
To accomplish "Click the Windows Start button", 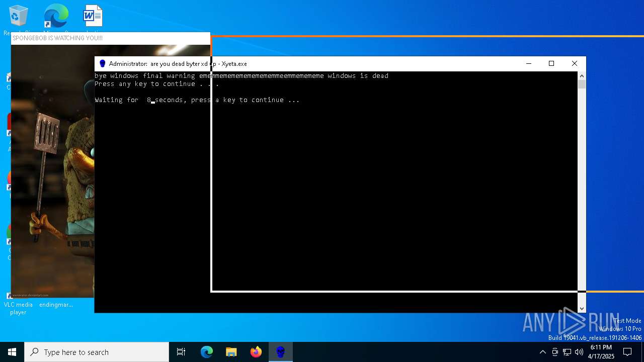I will (x=12, y=352).
